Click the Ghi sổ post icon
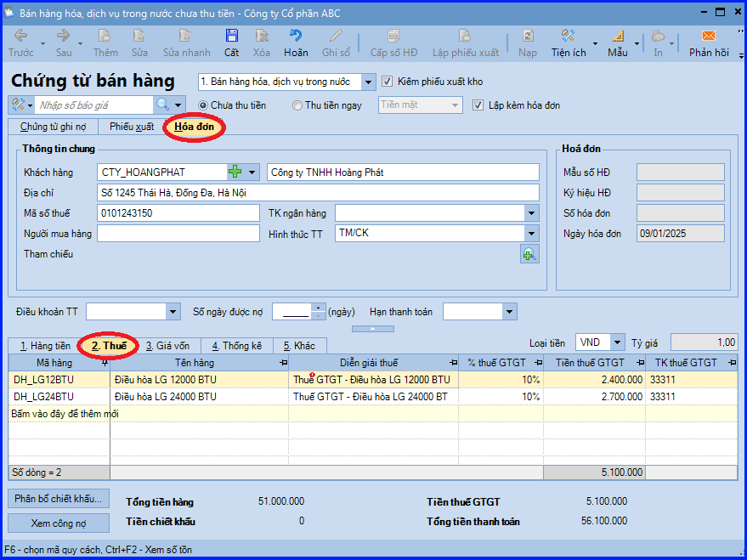The width and height of the screenshot is (747, 560). coord(336,37)
